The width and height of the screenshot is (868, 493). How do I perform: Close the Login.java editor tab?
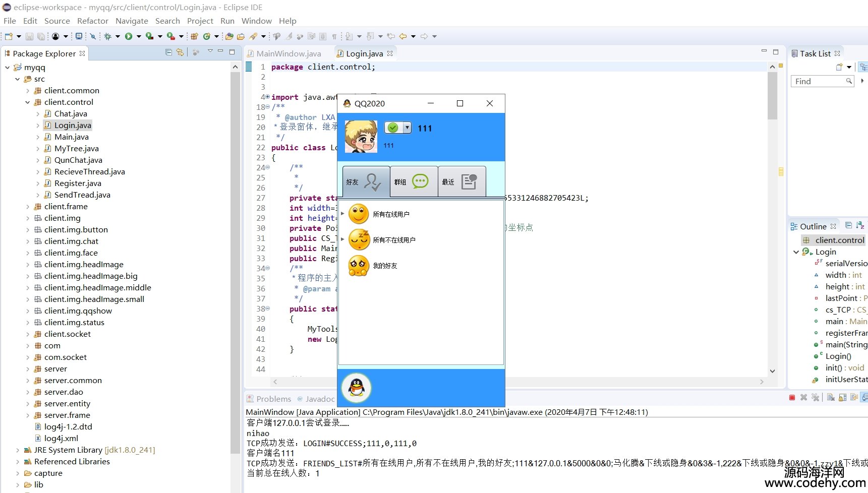click(x=390, y=53)
